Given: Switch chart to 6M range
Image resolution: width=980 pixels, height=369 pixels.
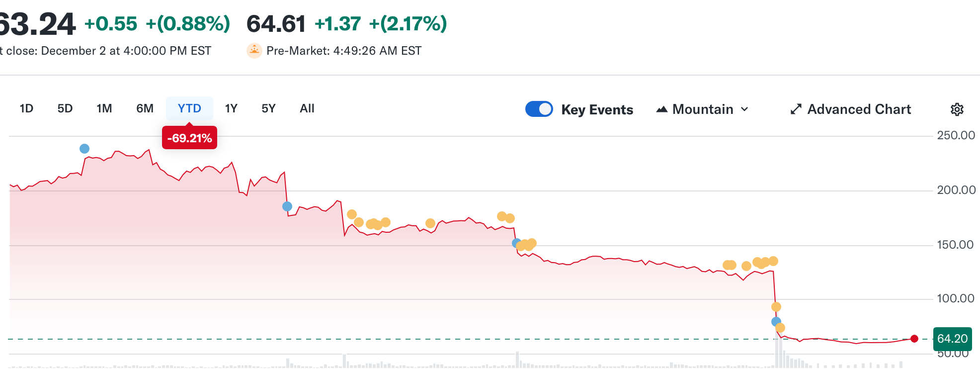Looking at the screenshot, I should [145, 108].
